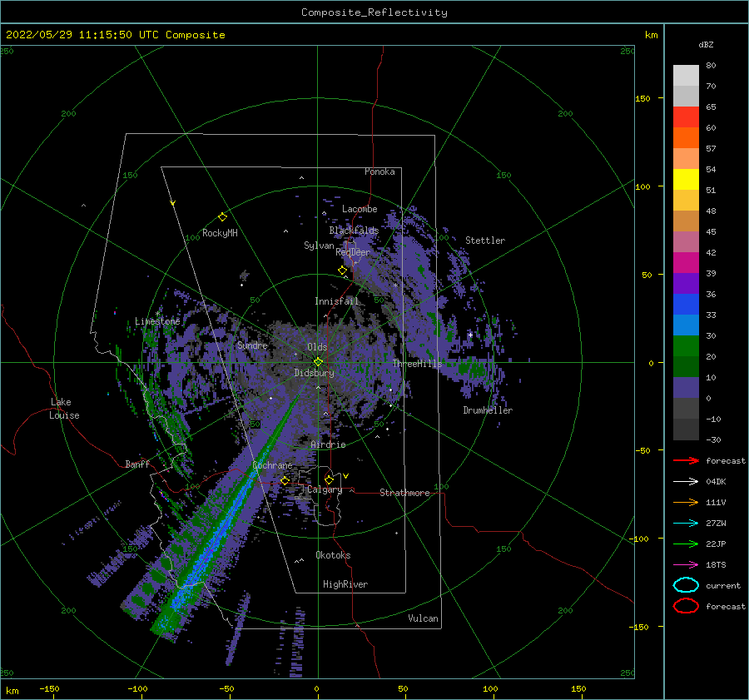Click the green 22JP arrow icon
The image size is (749, 700).
(x=686, y=544)
